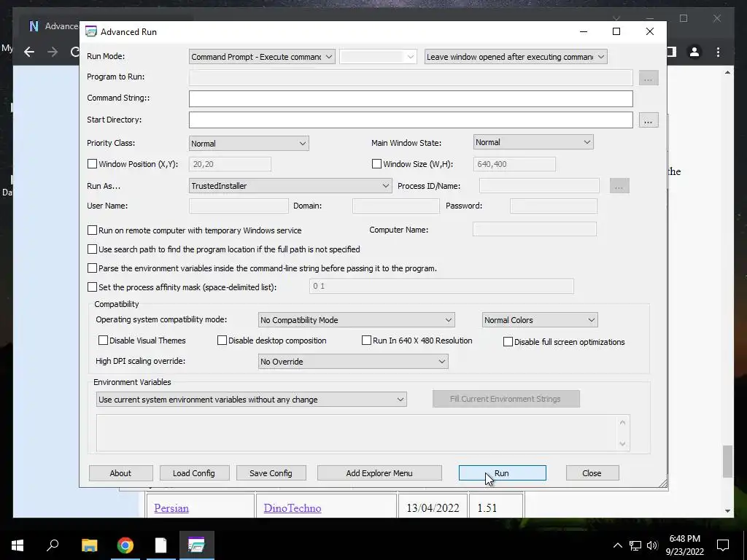Viewport: 747px width, 560px height.
Task: Launch Chrome from taskbar
Action: tap(125, 545)
